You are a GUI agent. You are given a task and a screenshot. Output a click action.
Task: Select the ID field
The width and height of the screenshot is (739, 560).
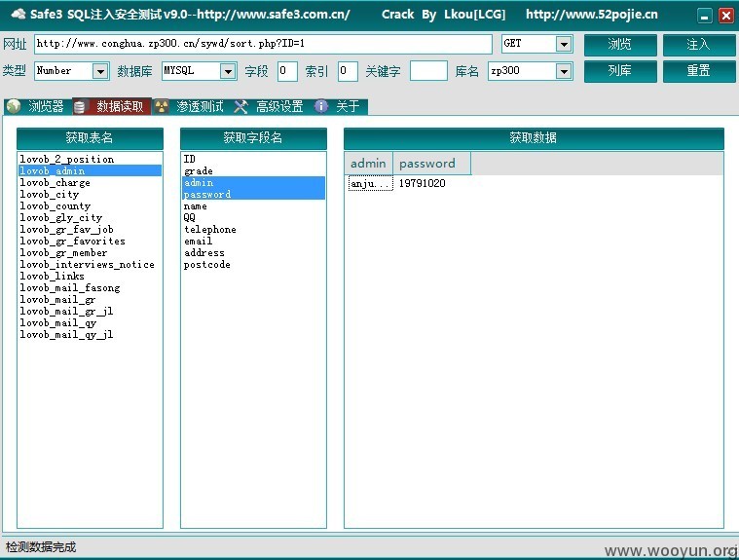click(x=253, y=159)
